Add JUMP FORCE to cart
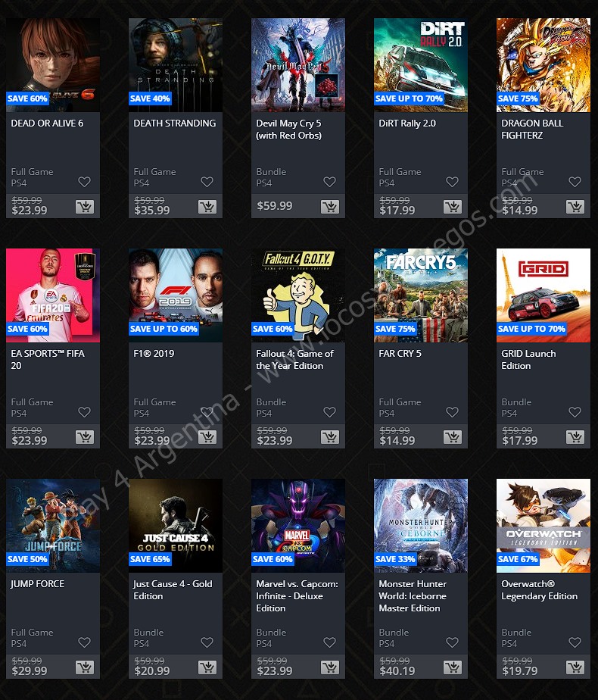 85,667
